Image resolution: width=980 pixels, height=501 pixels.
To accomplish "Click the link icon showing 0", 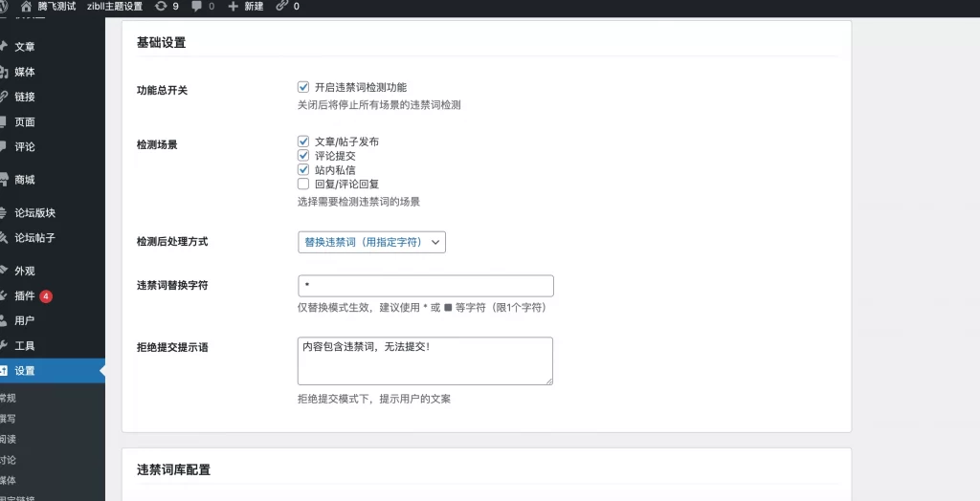I will tap(282, 7).
